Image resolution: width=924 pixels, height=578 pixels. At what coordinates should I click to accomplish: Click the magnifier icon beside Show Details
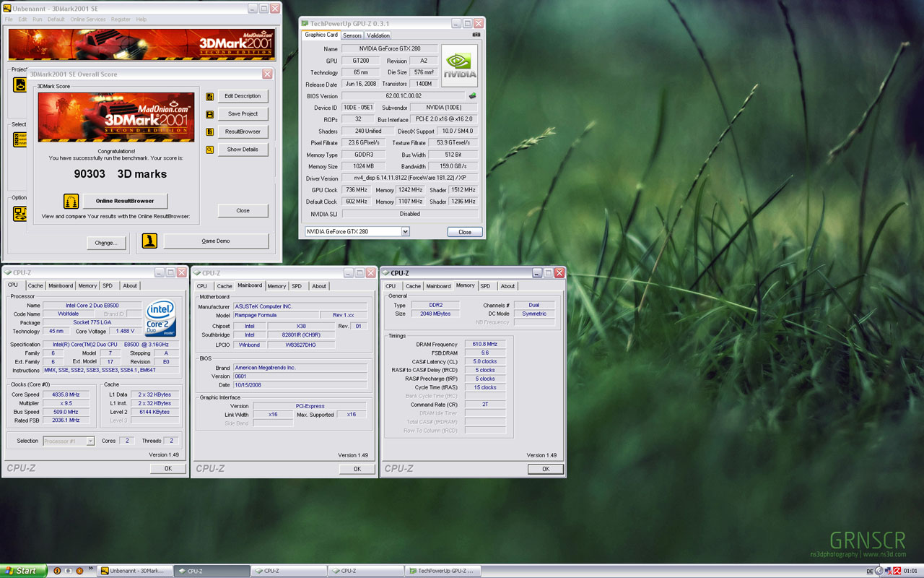click(x=209, y=150)
